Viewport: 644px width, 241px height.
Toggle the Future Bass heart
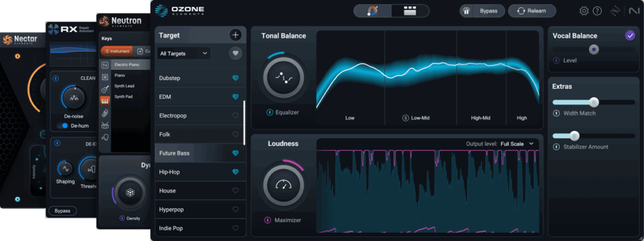coord(235,154)
